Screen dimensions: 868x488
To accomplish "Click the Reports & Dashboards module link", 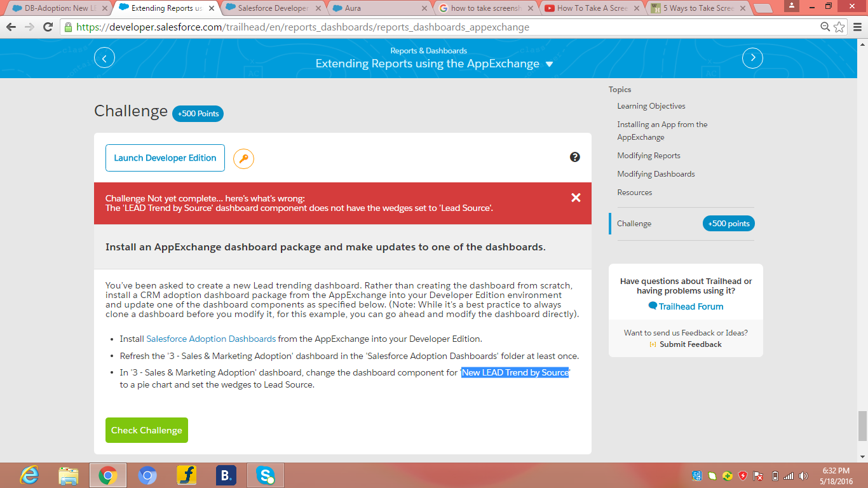I will coord(429,51).
